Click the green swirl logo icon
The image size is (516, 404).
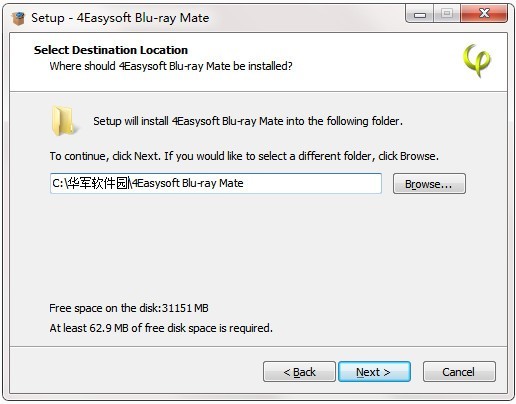(x=477, y=60)
